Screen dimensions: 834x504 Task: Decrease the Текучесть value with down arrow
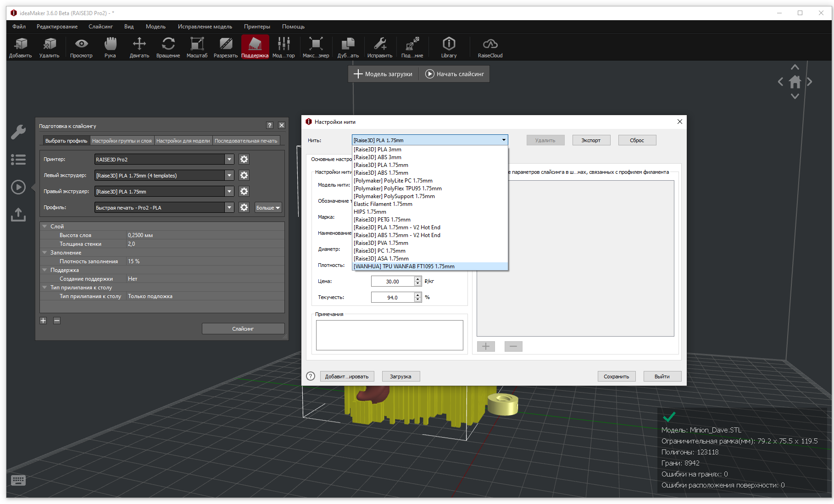pyautogui.click(x=417, y=300)
